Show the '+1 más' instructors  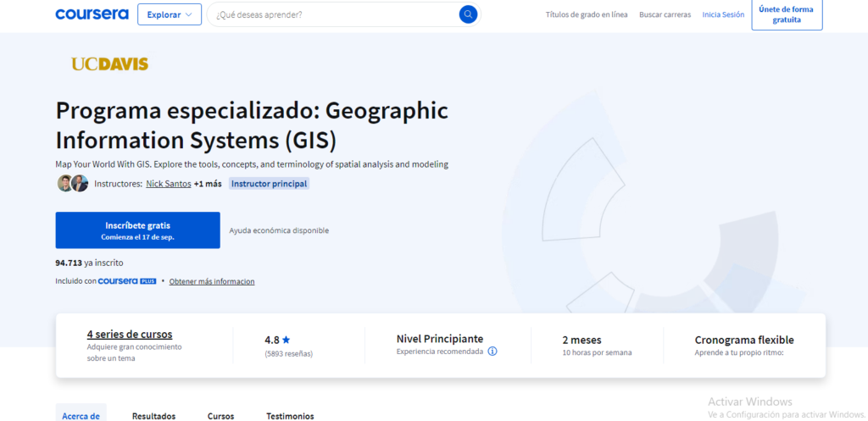pos(208,184)
